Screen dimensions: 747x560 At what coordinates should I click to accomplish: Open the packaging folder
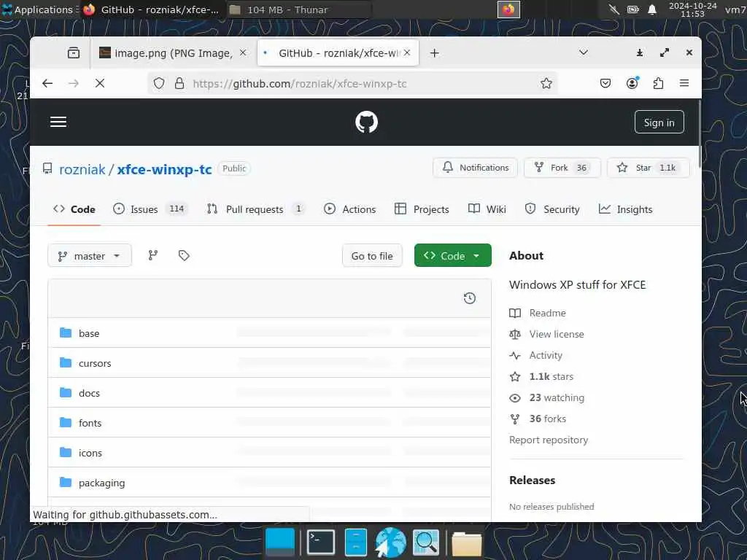pyautogui.click(x=101, y=483)
